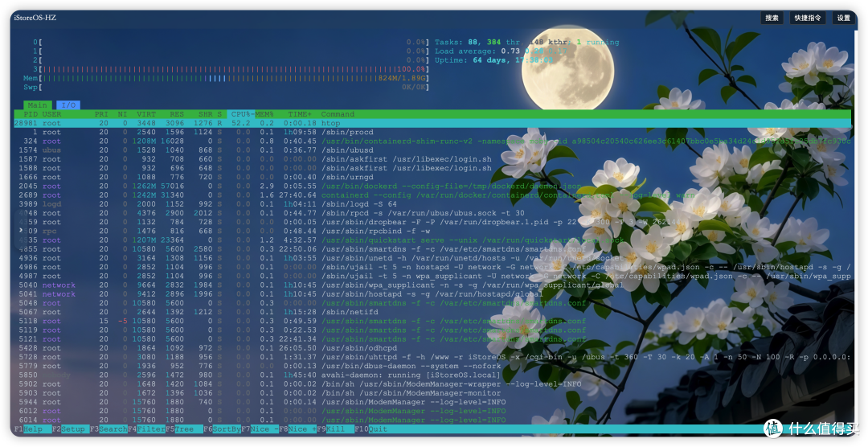This screenshot has width=868, height=447.
Task: Sort by the Command column header
Action: (x=338, y=114)
